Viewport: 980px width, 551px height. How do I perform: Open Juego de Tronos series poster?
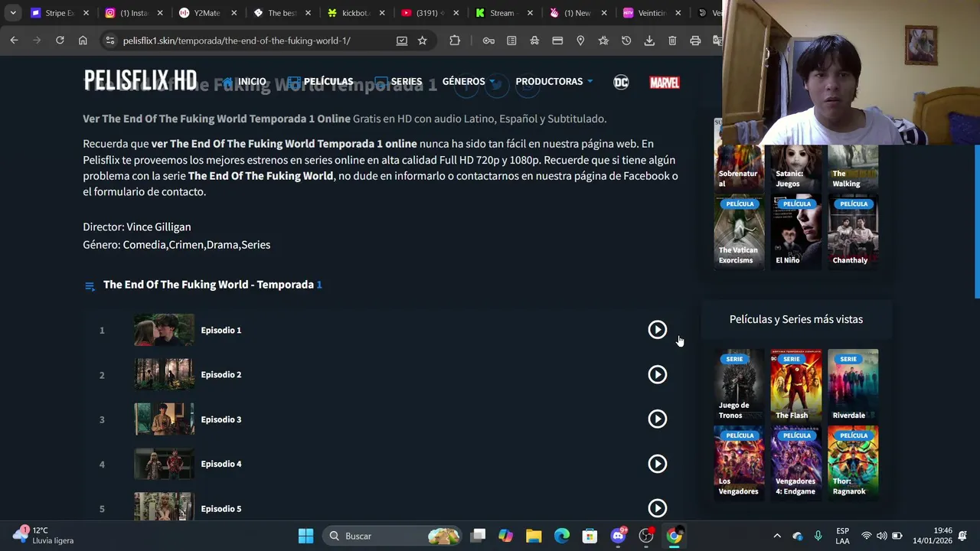click(739, 386)
